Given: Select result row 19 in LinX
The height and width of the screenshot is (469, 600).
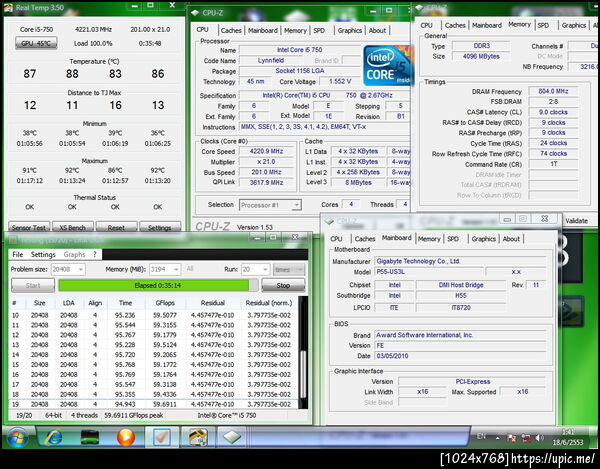Looking at the screenshot, I should coord(153,404).
